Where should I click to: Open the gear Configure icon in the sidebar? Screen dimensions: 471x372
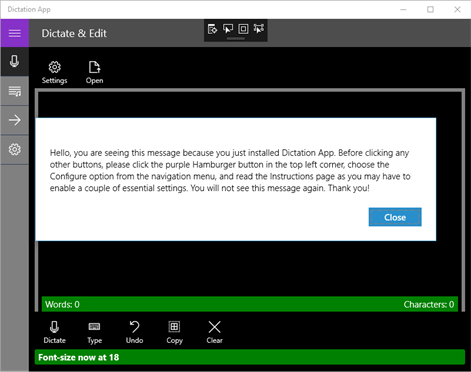click(x=15, y=149)
